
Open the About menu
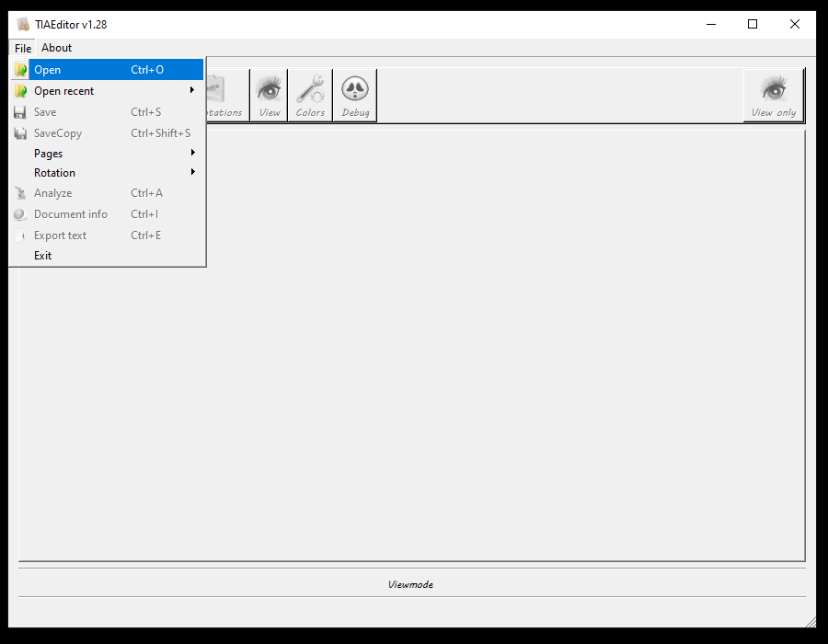coord(56,48)
